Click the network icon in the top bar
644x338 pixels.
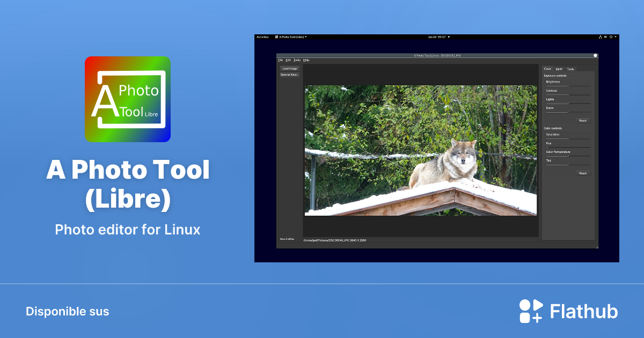[x=601, y=37]
